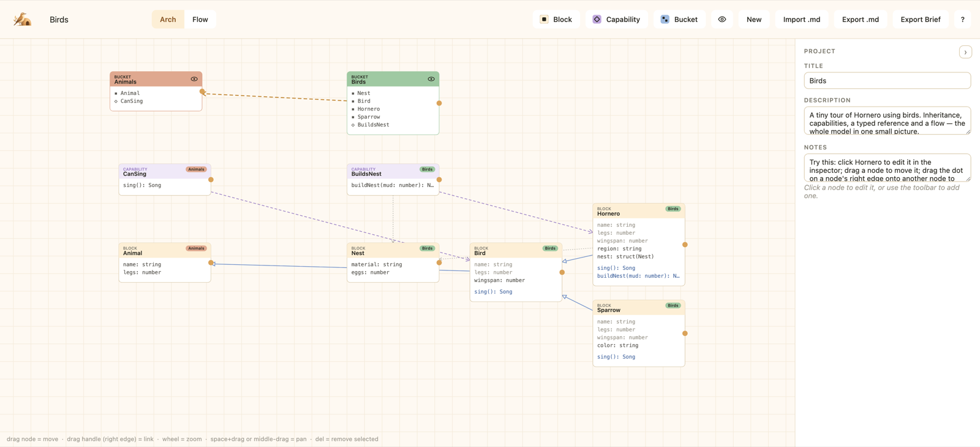The height and width of the screenshot is (447, 980).
Task: Click Birds tag on Bird block
Action: pos(550,248)
